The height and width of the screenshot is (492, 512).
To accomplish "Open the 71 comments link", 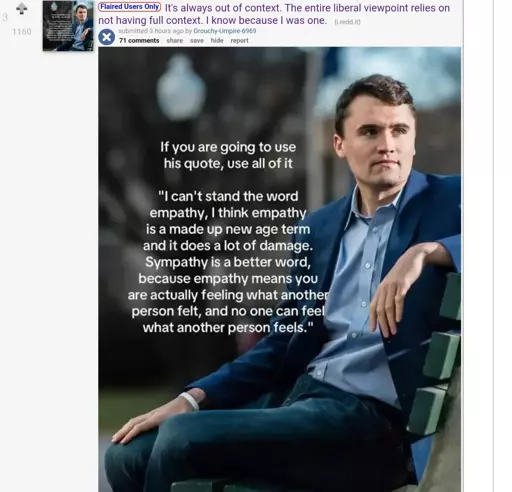I will [139, 41].
